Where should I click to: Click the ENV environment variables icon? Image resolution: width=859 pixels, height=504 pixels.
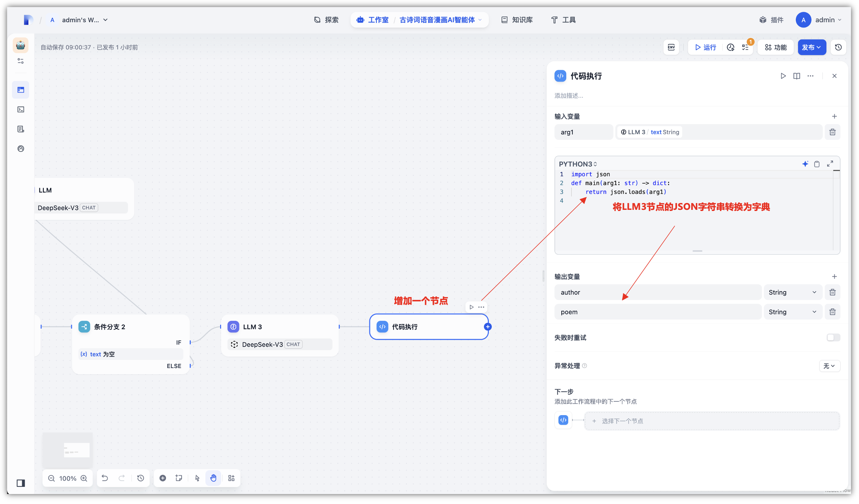coord(671,47)
